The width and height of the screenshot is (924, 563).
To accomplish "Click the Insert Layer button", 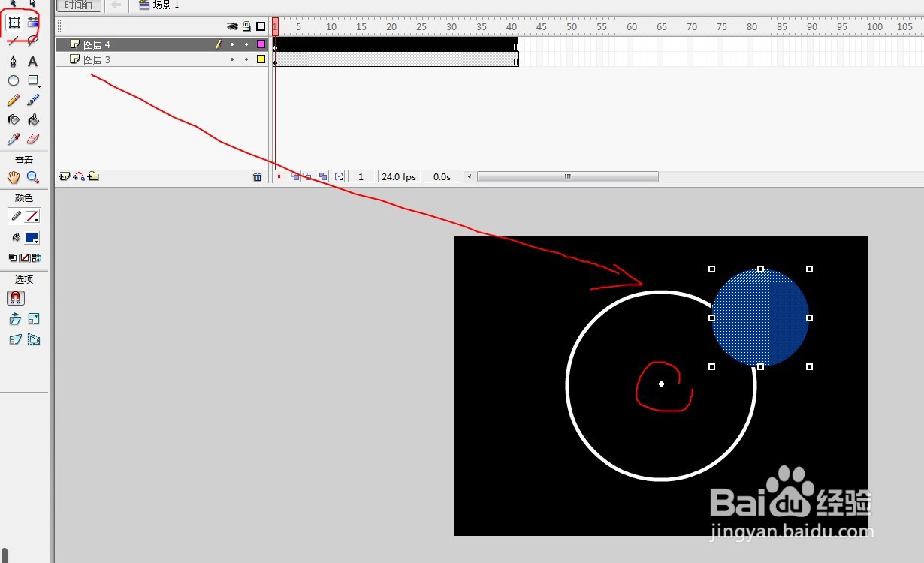I will (x=64, y=176).
